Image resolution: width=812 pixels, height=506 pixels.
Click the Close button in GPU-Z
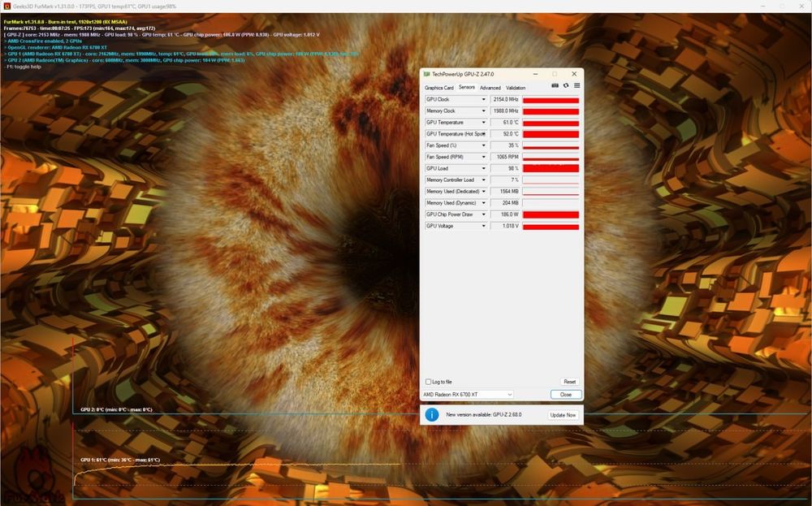click(565, 395)
